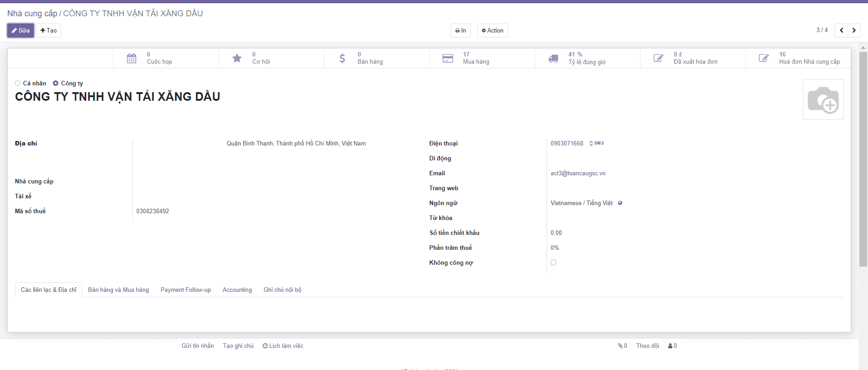Tick the Không công nợ checkbox
The image size is (868, 370).
[x=553, y=262]
